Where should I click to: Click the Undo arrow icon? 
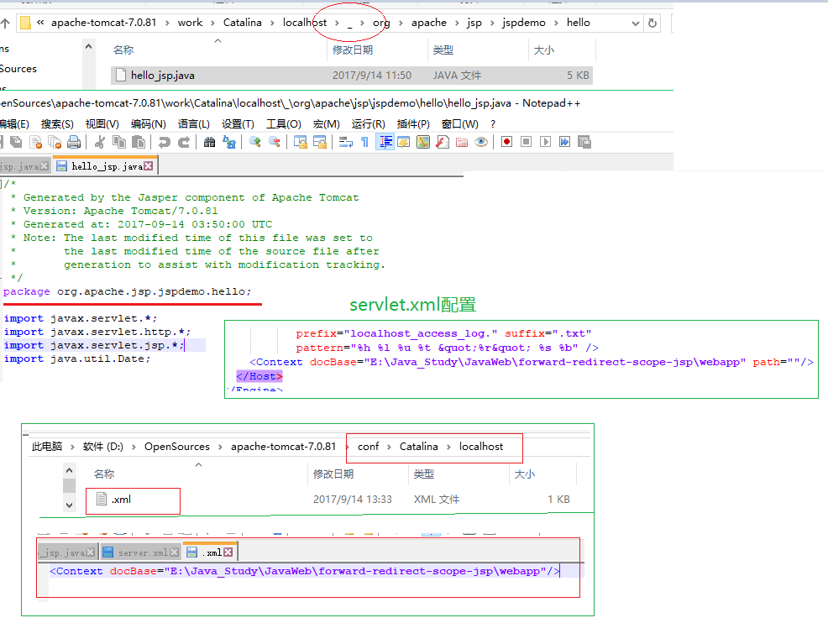165,142
